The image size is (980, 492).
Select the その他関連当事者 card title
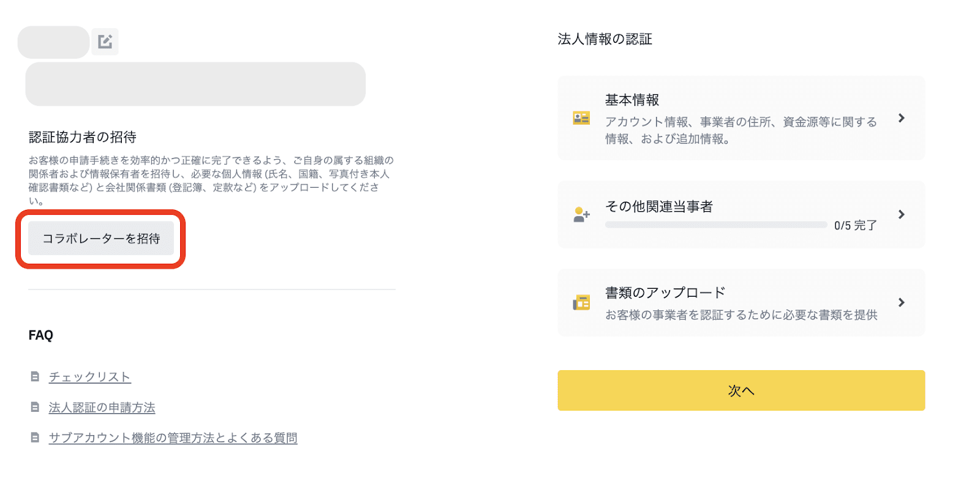point(659,207)
